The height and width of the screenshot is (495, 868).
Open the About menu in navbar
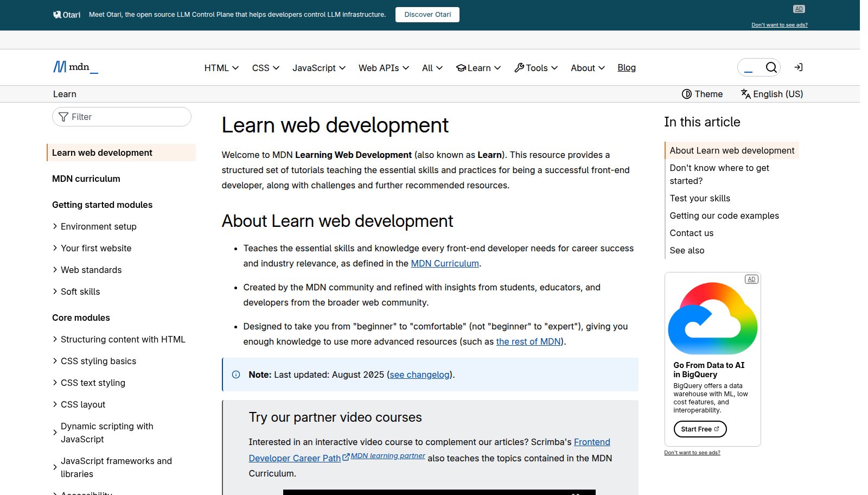tap(588, 68)
